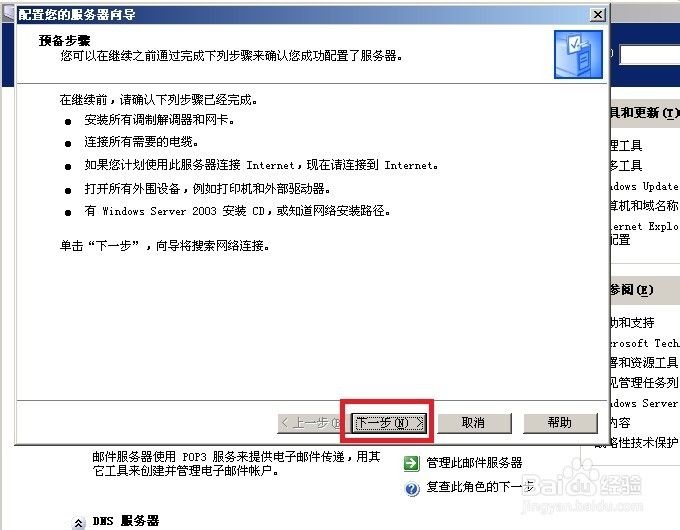
Task: Close the server configuration wizard dialog
Action: (x=598, y=14)
